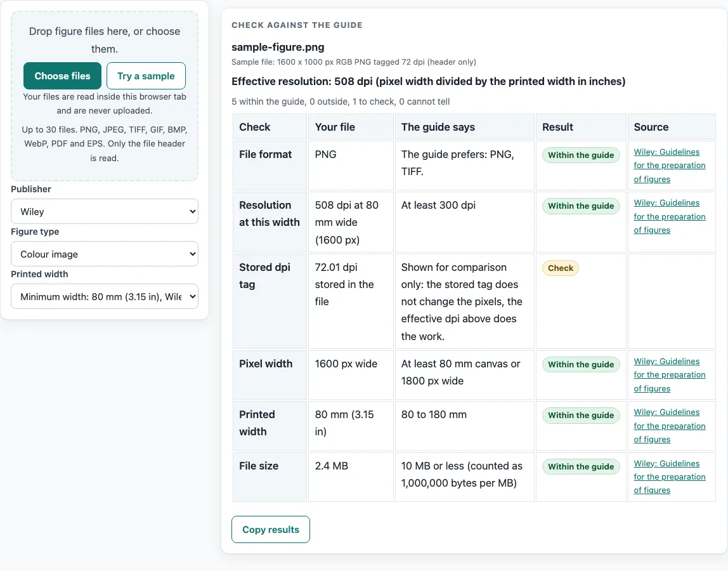The image size is (728, 571).
Task: Open the Publisher dropdown showing Wiley
Action: [105, 211]
